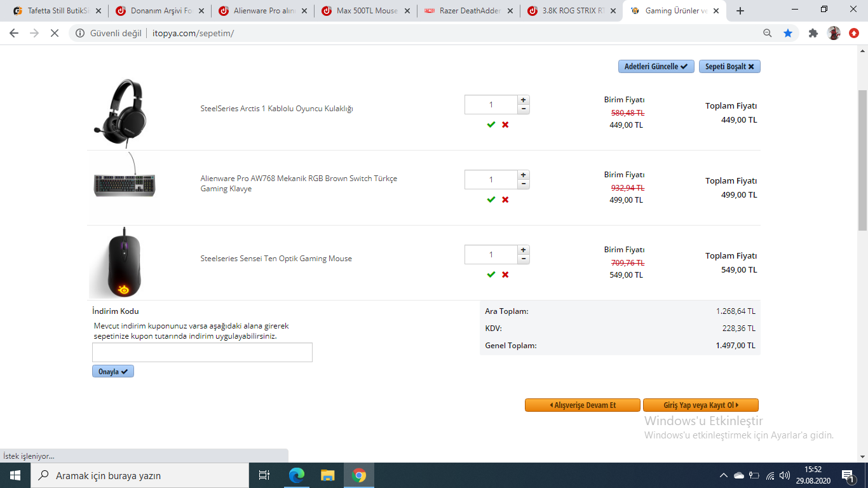Viewport: 868px width, 488px height.
Task: Click the quantity field for SteelSeries Arctis 1
Action: point(491,105)
